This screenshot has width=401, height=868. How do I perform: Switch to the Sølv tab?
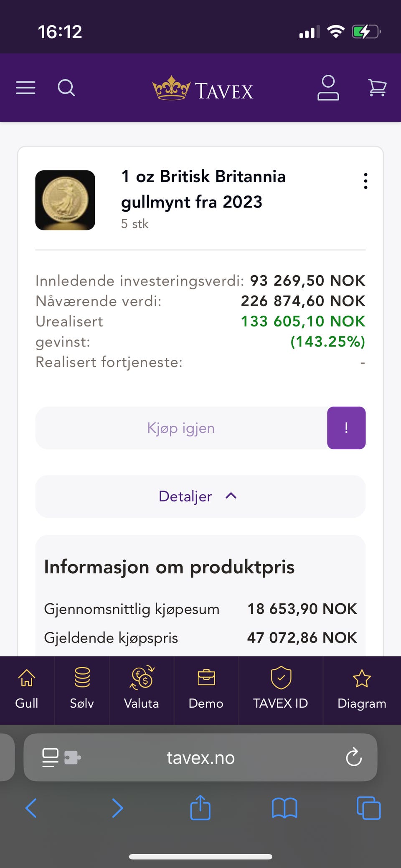(82, 690)
